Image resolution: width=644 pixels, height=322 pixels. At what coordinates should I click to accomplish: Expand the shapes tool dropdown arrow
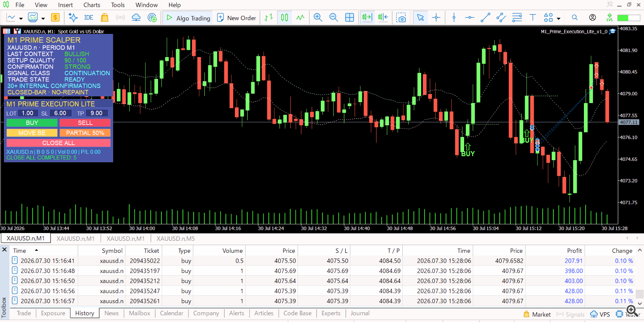(x=559, y=18)
